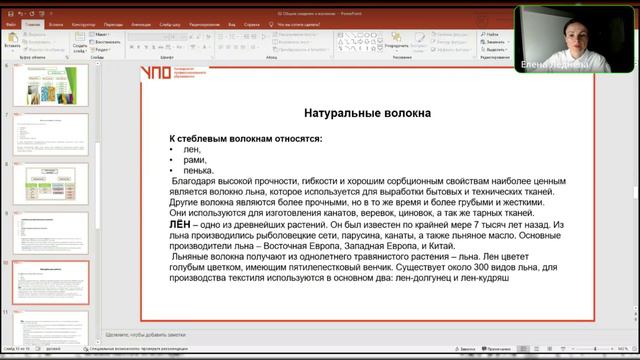Image resolution: width=640 pixels, height=360 pixels.
Task: Open the Переходы tab
Action: pyautogui.click(x=113, y=24)
